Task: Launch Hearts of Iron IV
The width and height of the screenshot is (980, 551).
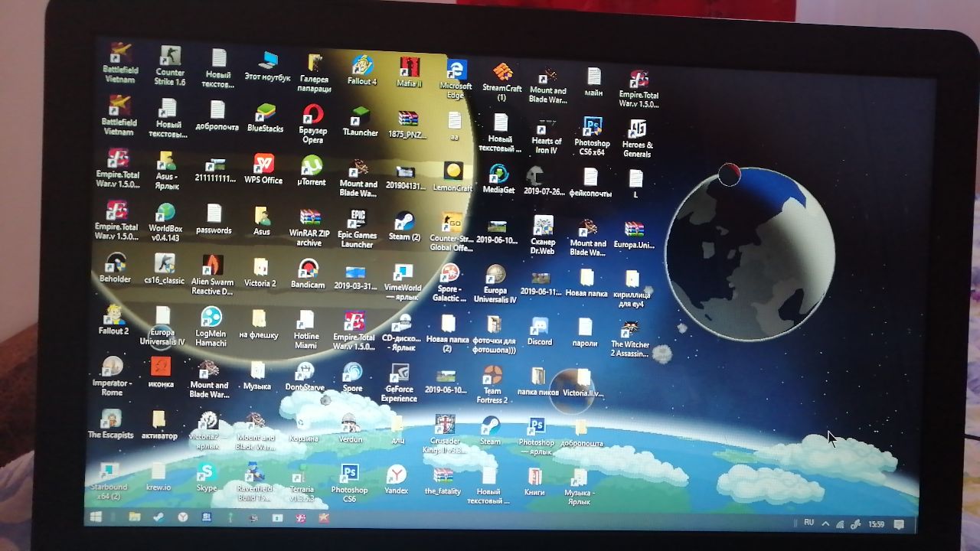Action: tap(546, 136)
